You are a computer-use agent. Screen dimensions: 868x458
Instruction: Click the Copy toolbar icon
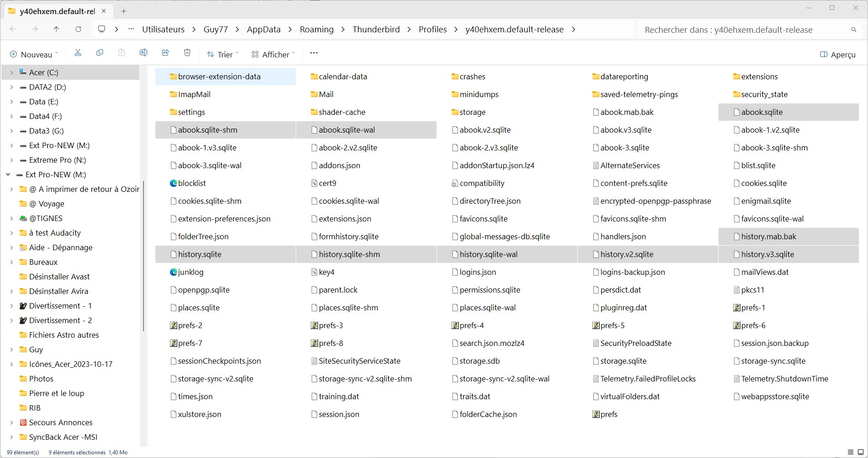point(100,53)
